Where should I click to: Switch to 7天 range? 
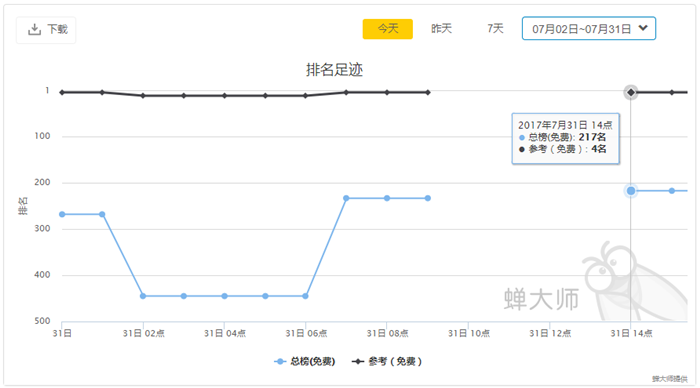click(x=495, y=29)
